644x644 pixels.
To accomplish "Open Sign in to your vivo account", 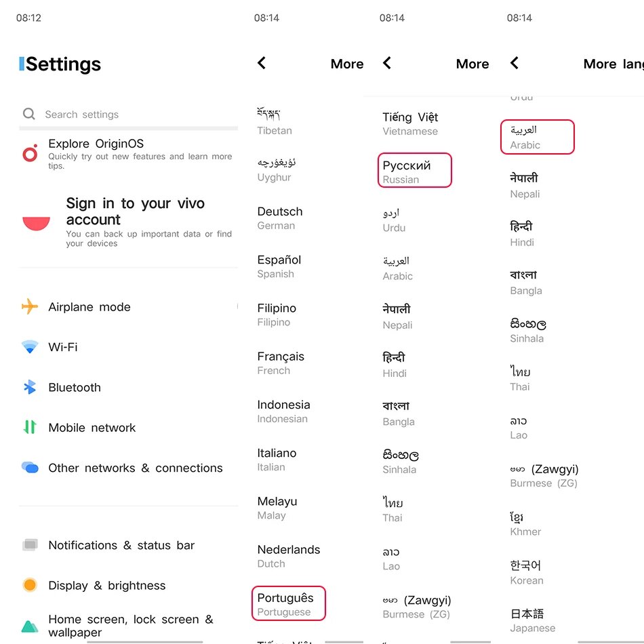I will click(x=136, y=212).
